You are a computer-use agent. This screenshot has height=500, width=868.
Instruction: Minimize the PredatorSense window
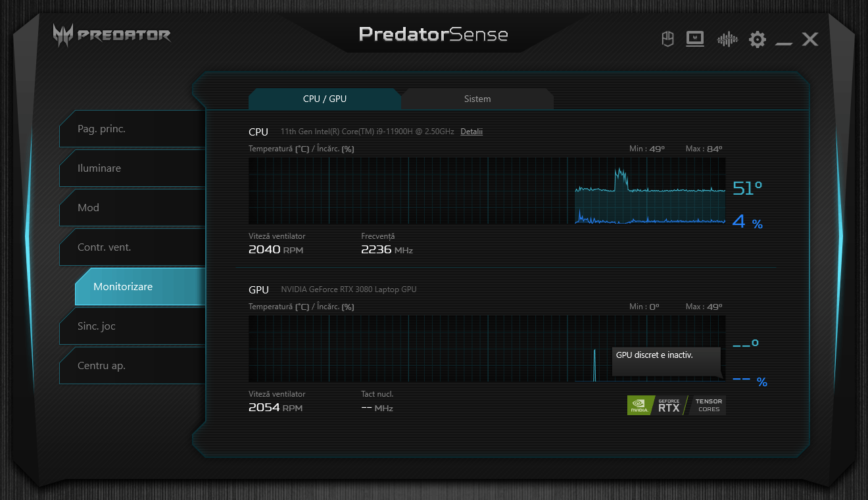(784, 43)
